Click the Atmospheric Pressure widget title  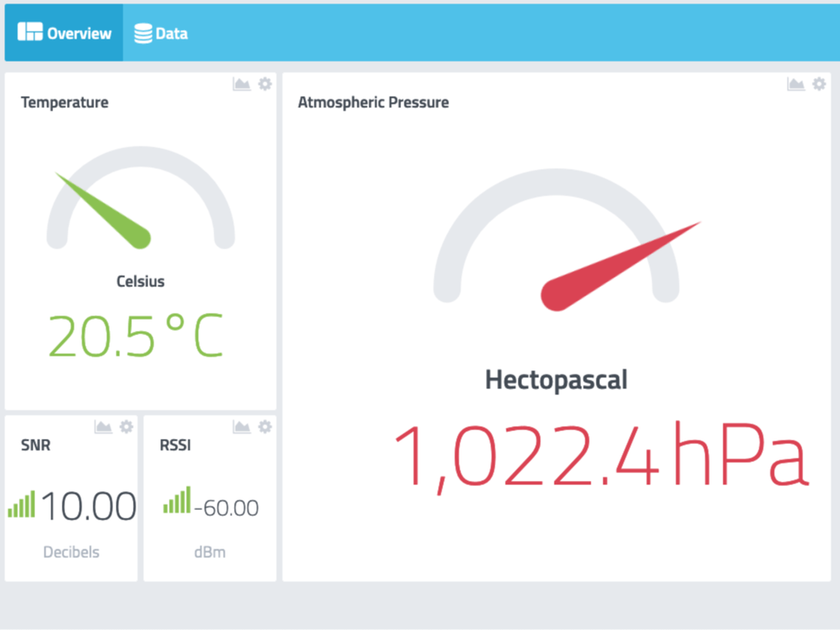click(374, 102)
